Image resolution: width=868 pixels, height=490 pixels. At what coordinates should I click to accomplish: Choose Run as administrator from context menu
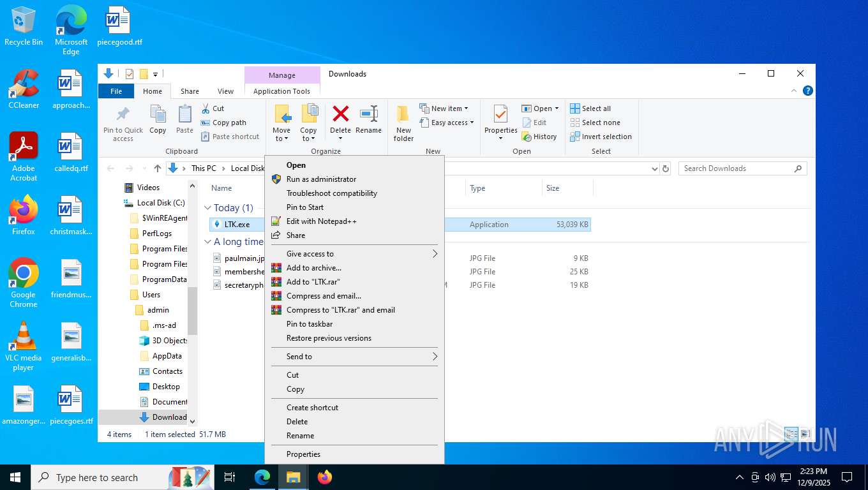coord(354,179)
